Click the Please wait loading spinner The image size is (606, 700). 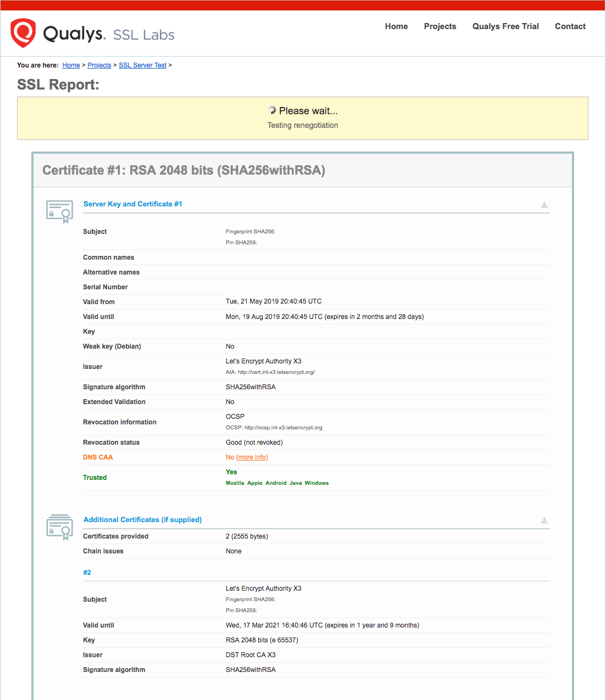[x=272, y=110]
